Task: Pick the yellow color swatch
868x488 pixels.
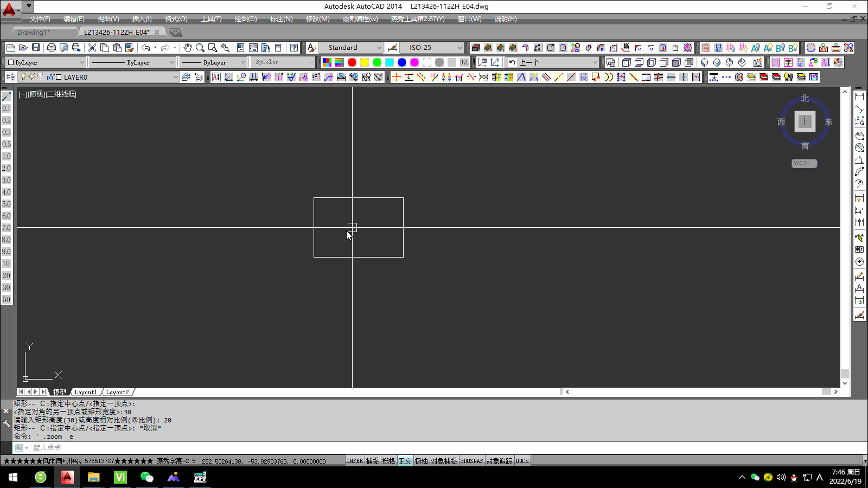Action: pyautogui.click(x=365, y=62)
